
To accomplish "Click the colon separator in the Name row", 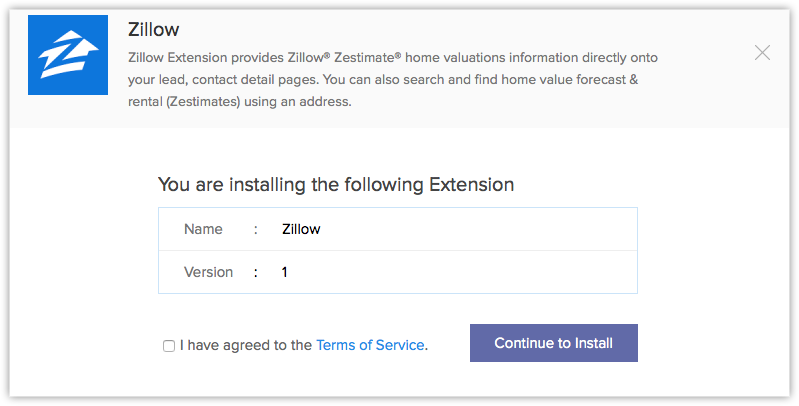I will 255,229.
